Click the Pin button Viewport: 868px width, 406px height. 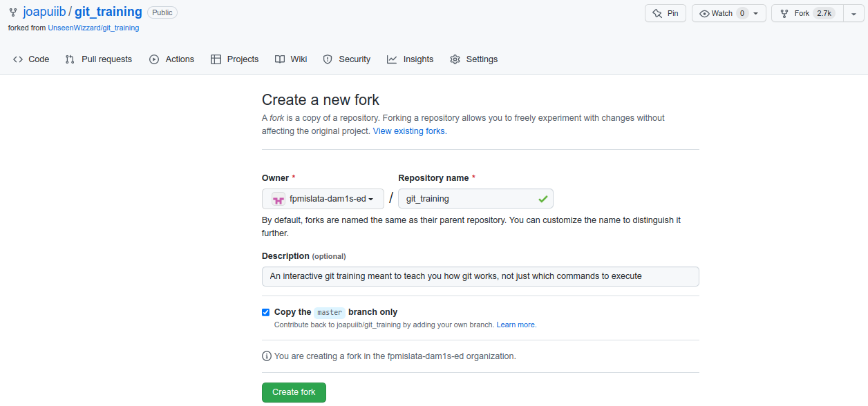(665, 13)
